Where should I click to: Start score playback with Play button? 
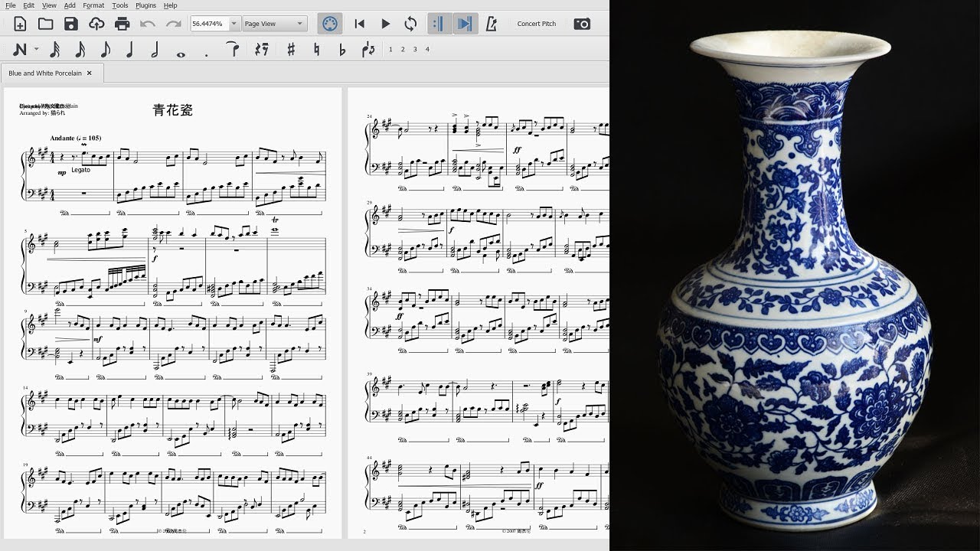point(385,24)
